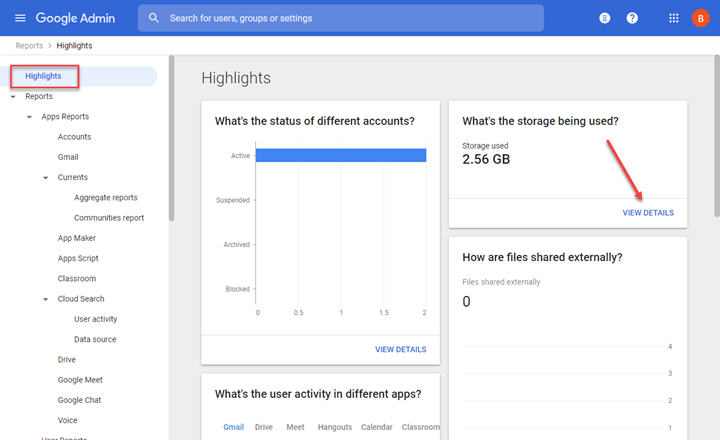View details for storage being used
The height and width of the screenshot is (440, 720).
coord(648,213)
